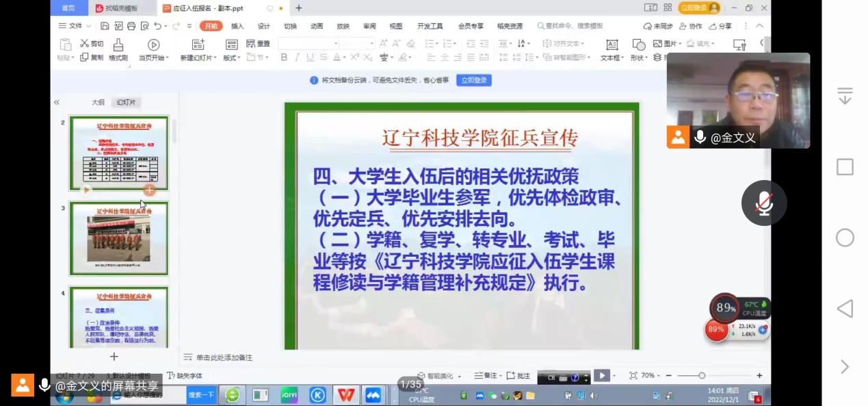Click the zoom slider handle
The height and width of the screenshot is (406, 868).
tap(702, 376)
